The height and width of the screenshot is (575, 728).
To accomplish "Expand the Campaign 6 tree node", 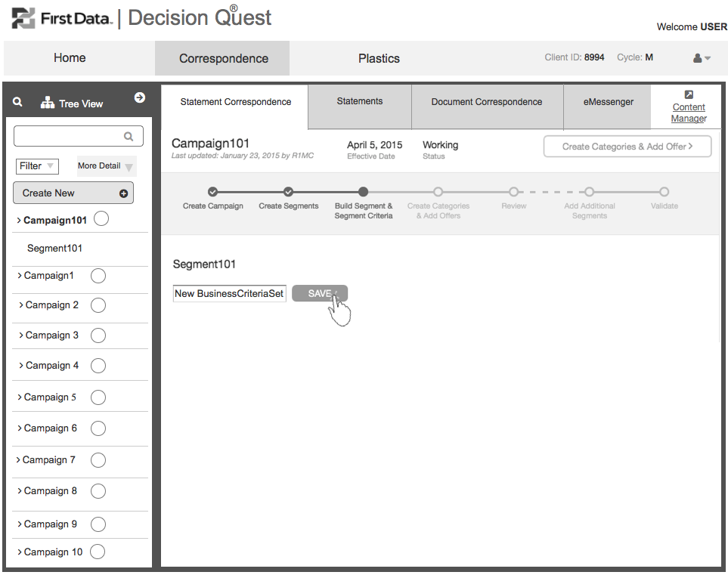I will tap(20, 428).
